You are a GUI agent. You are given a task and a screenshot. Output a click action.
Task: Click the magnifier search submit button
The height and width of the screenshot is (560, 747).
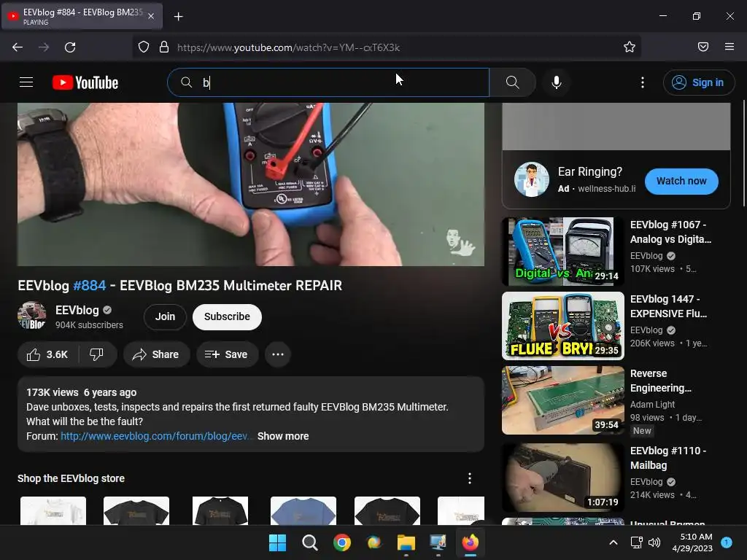(513, 82)
